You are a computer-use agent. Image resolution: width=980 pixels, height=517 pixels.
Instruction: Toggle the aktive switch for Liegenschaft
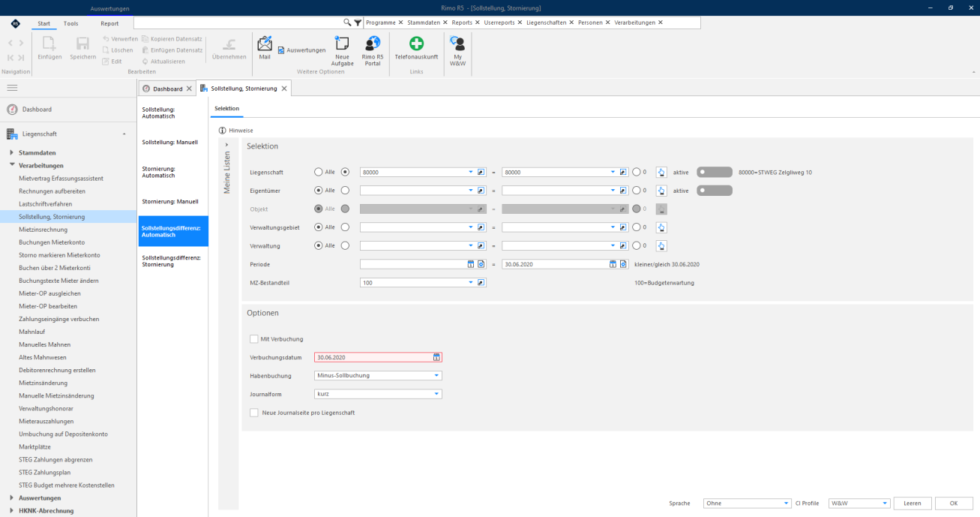pyautogui.click(x=715, y=172)
